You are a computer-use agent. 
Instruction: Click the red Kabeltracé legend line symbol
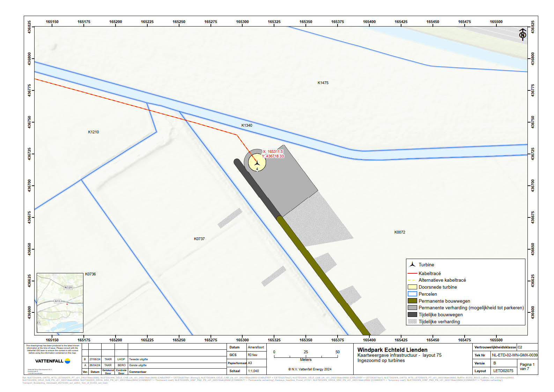tap(412, 273)
